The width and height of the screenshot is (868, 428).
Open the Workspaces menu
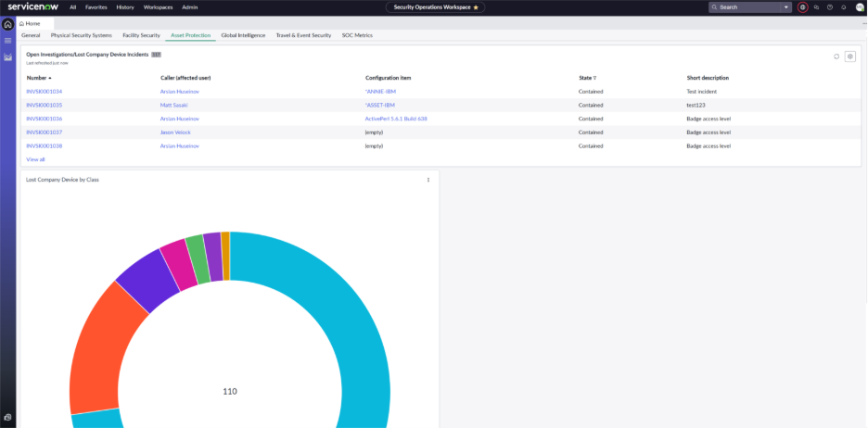point(158,7)
